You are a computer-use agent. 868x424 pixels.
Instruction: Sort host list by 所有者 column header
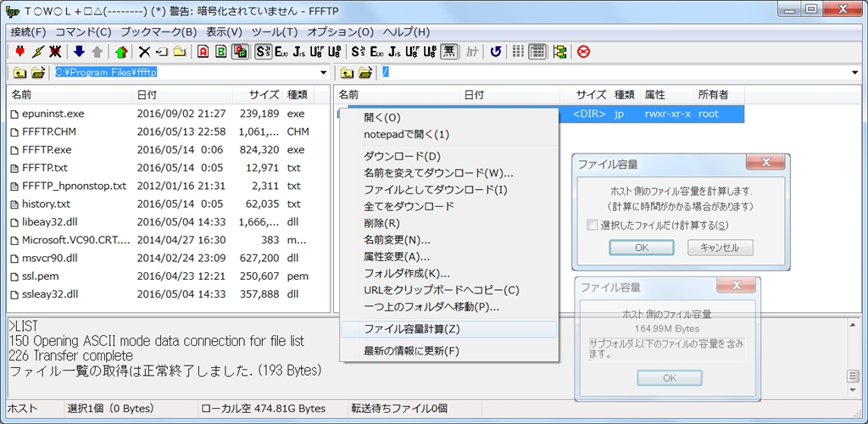click(719, 95)
